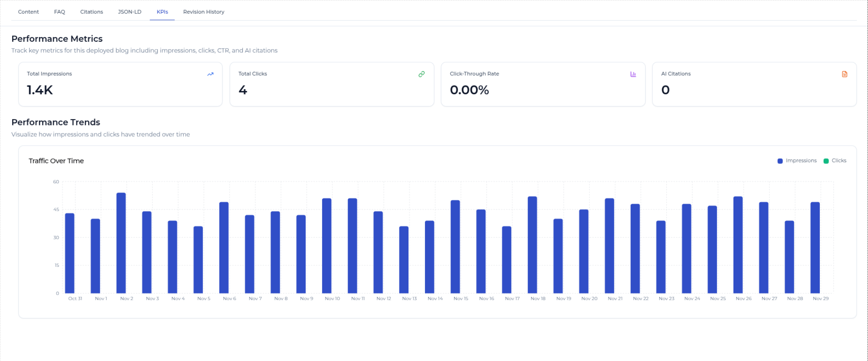This screenshot has width=868, height=361.
Task: Click the AI Citations value 0
Action: click(665, 90)
